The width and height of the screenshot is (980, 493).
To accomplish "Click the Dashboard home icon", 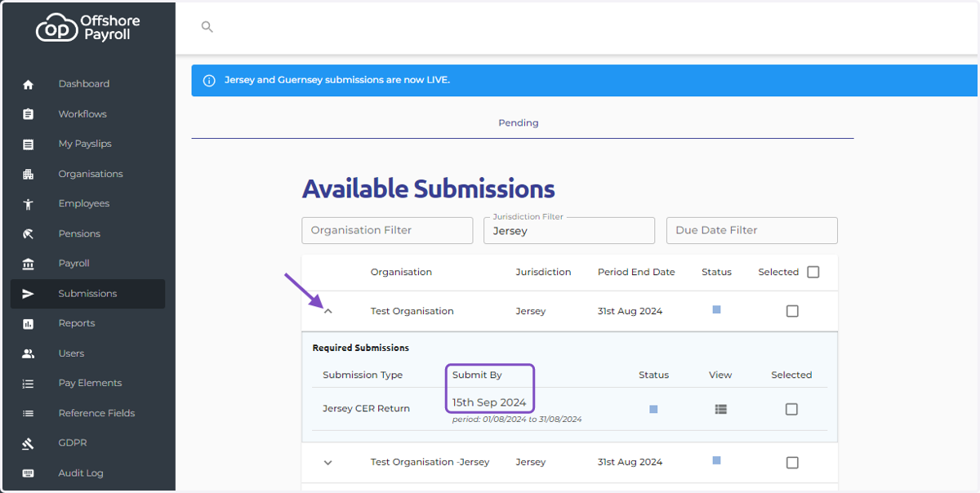I will (29, 84).
